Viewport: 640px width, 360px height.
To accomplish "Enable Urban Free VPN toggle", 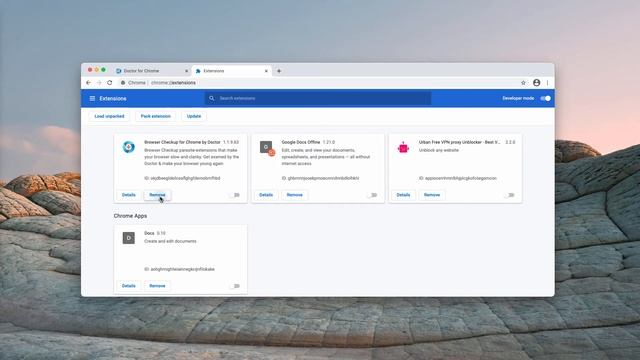I will pyautogui.click(x=509, y=195).
